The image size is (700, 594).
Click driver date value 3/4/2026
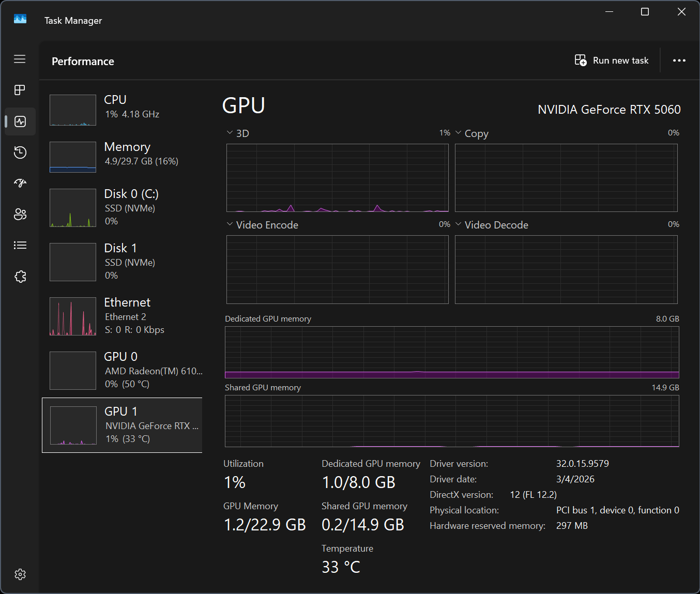[575, 479]
